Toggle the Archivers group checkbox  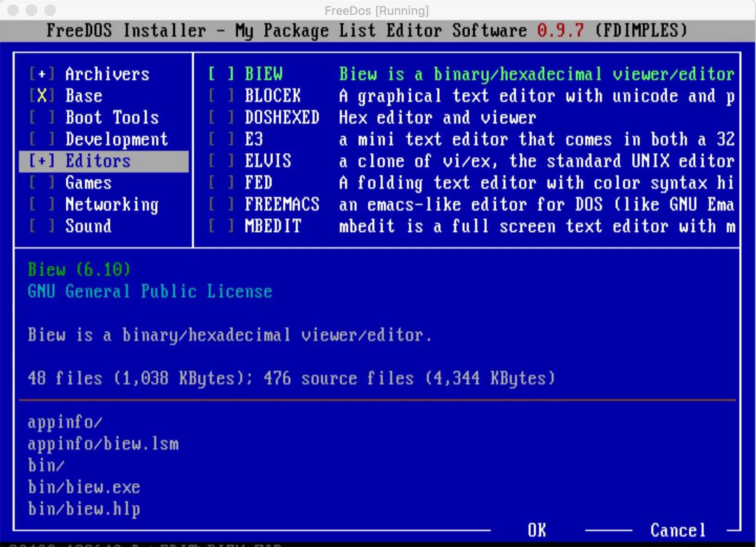coord(42,74)
